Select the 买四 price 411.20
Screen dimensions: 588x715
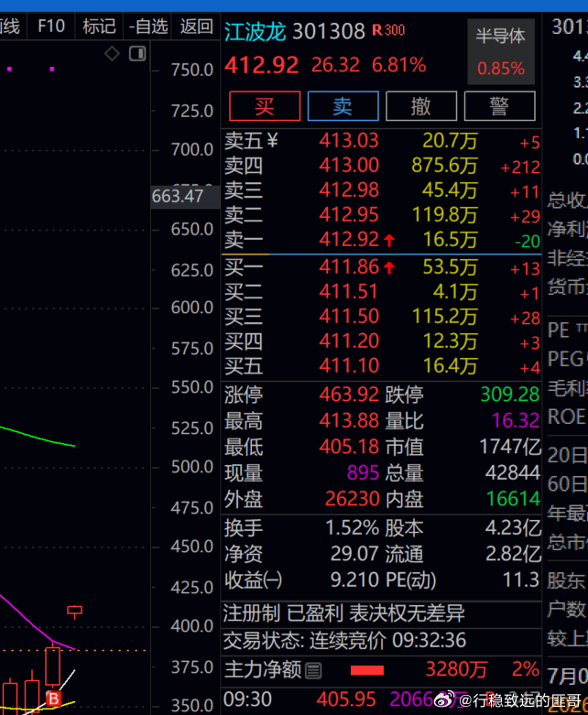pos(349,341)
